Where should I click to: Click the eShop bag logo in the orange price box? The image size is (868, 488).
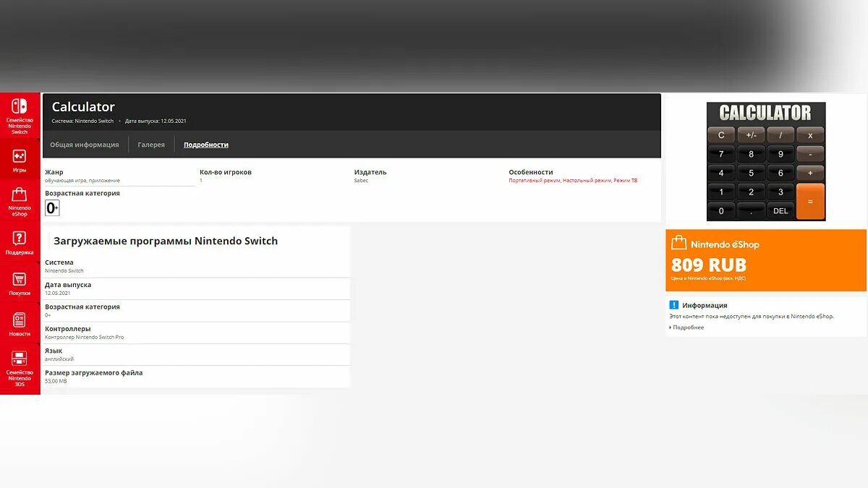tap(678, 244)
